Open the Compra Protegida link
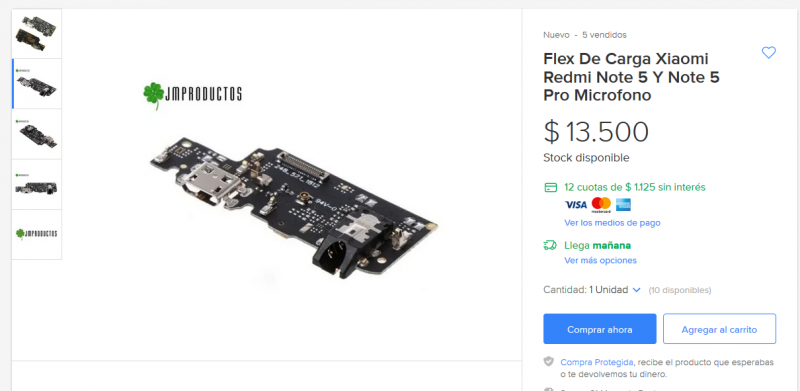Image resolution: width=800 pixels, height=391 pixels. [x=597, y=362]
